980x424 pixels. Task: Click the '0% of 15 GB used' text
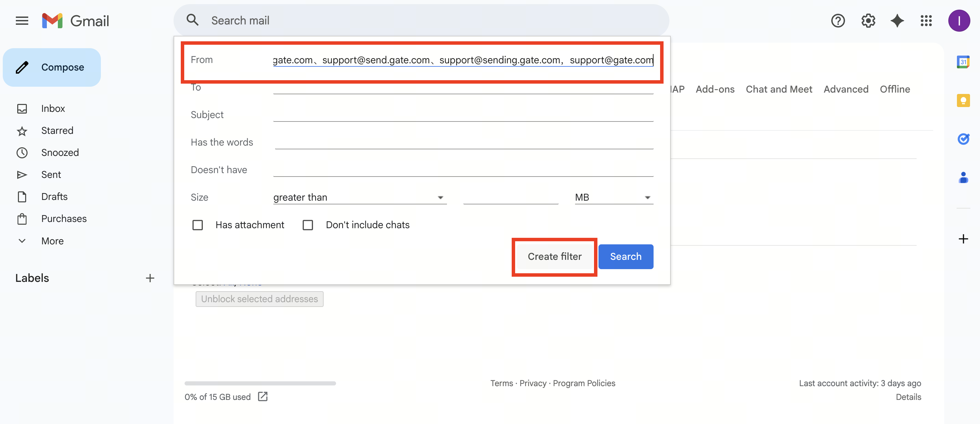coord(218,397)
